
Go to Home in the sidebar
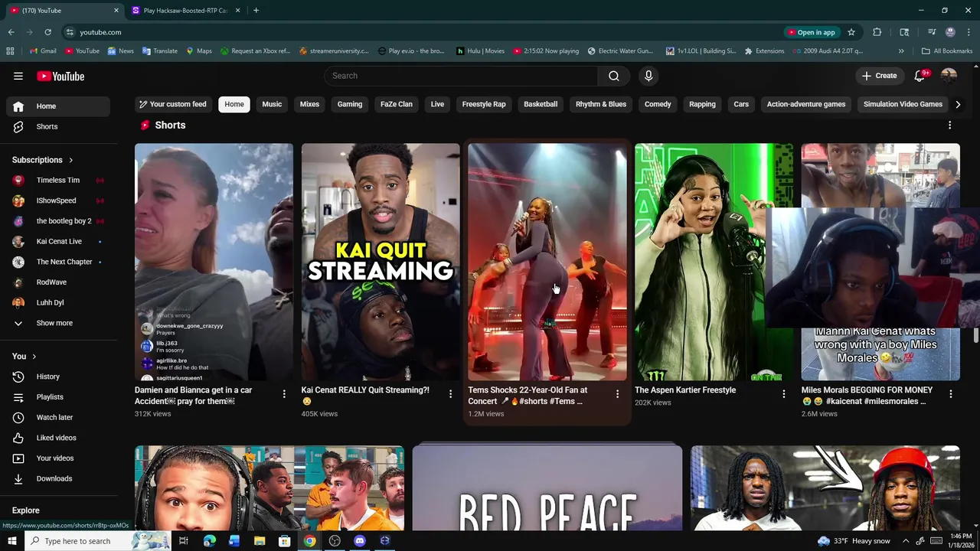(58, 106)
